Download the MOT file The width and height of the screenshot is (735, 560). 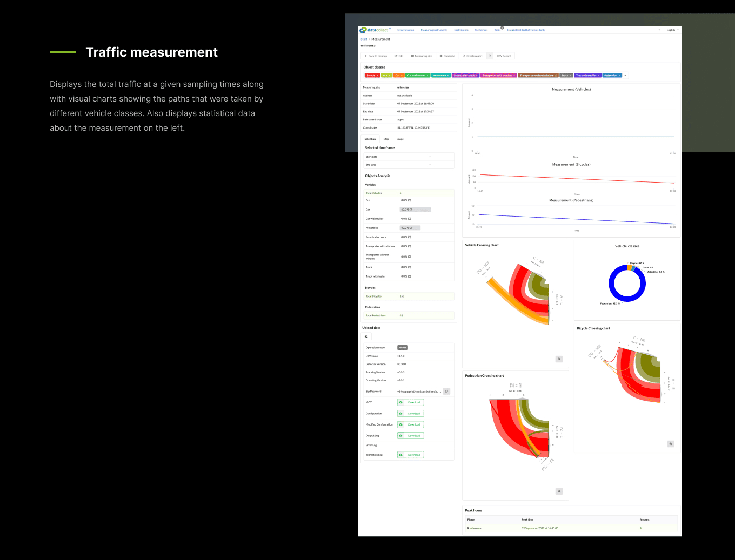(x=411, y=402)
